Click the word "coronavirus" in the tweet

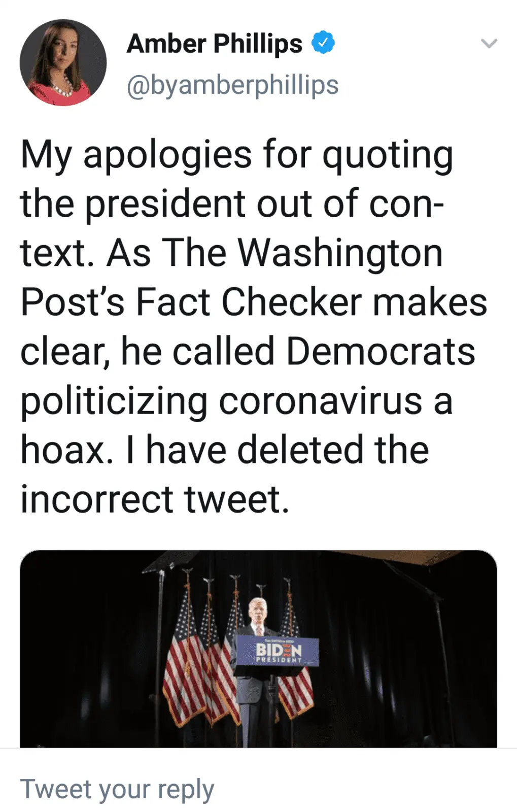click(x=320, y=401)
